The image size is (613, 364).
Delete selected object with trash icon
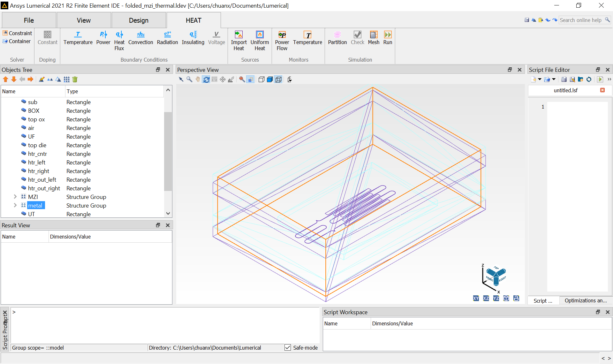75,79
